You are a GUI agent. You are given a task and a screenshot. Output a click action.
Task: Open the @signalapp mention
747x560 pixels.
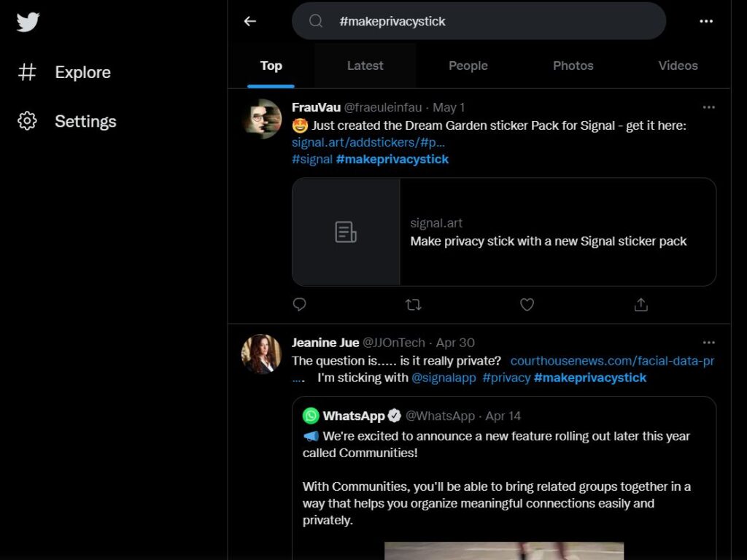444,378
